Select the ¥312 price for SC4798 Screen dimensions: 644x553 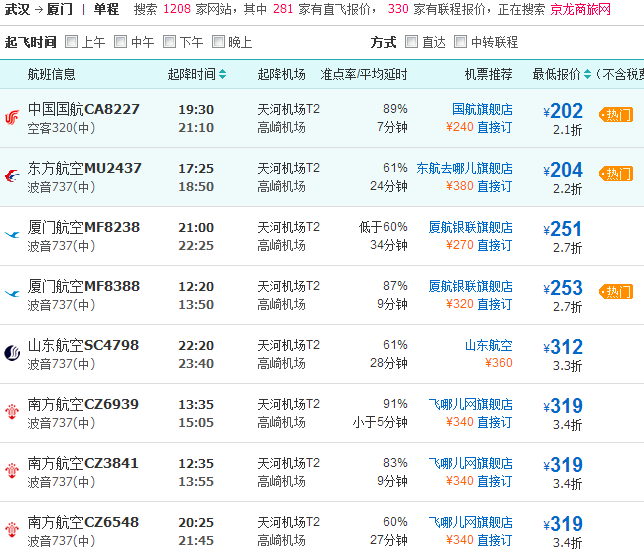pos(563,347)
